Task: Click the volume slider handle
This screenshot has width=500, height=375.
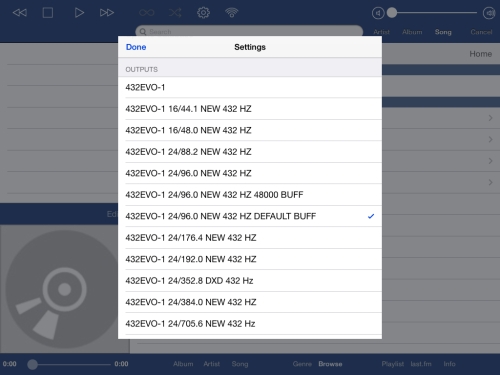Action: click(x=392, y=13)
